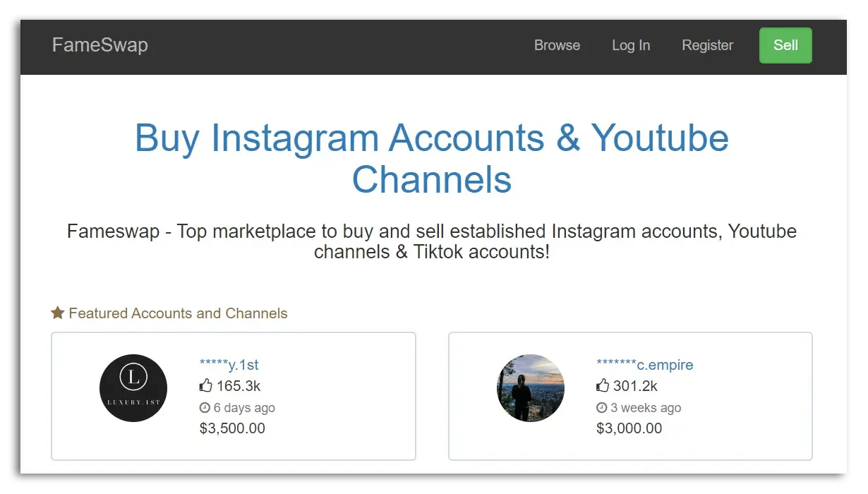Viewport: 868px width, 494px height.
Task: Click the FameSwap logo text
Action: (x=100, y=45)
